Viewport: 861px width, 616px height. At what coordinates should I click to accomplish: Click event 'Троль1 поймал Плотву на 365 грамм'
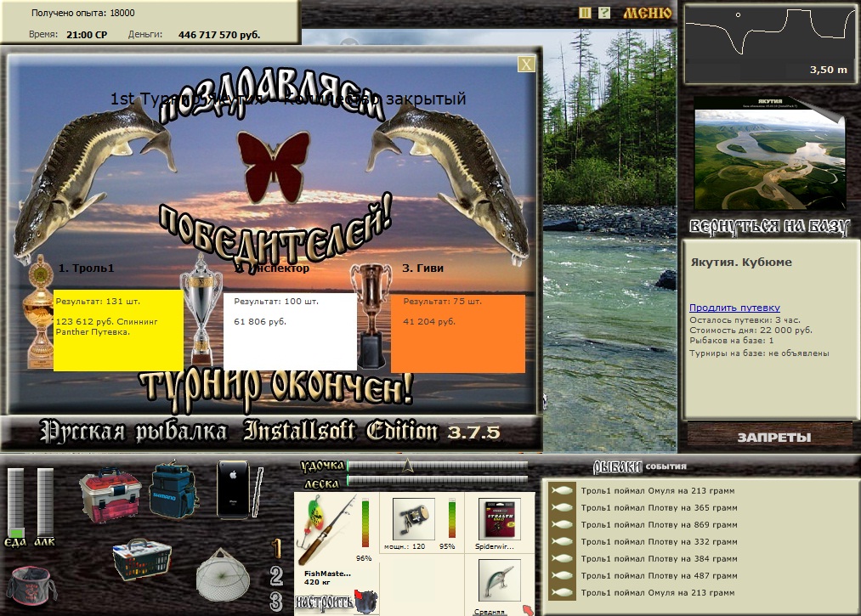point(659,508)
